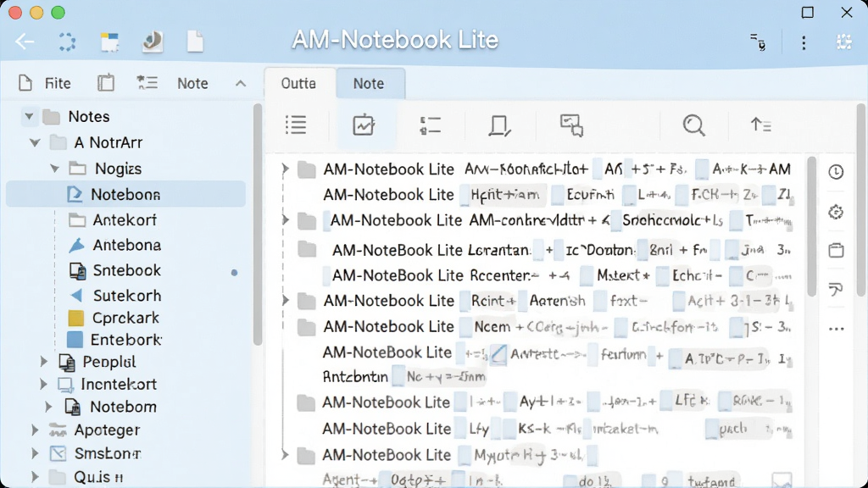Viewport: 868px width, 488px height.
Task: Collapse the Notes root folder
Action: coord(29,117)
